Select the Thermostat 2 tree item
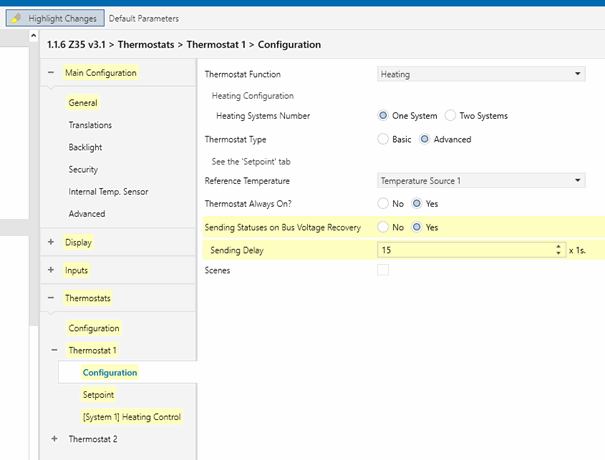Screen dimensions: 605x460 click(93, 439)
